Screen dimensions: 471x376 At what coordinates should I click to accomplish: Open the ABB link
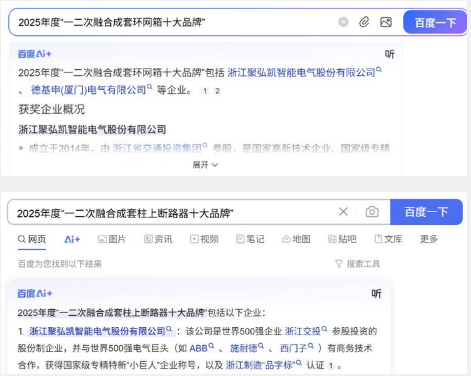pyautogui.click(x=202, y=348)
